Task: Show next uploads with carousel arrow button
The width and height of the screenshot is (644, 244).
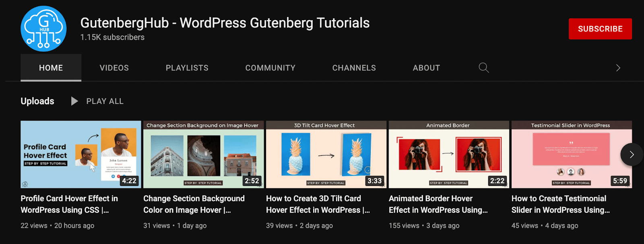Action: tap(632, 154)
